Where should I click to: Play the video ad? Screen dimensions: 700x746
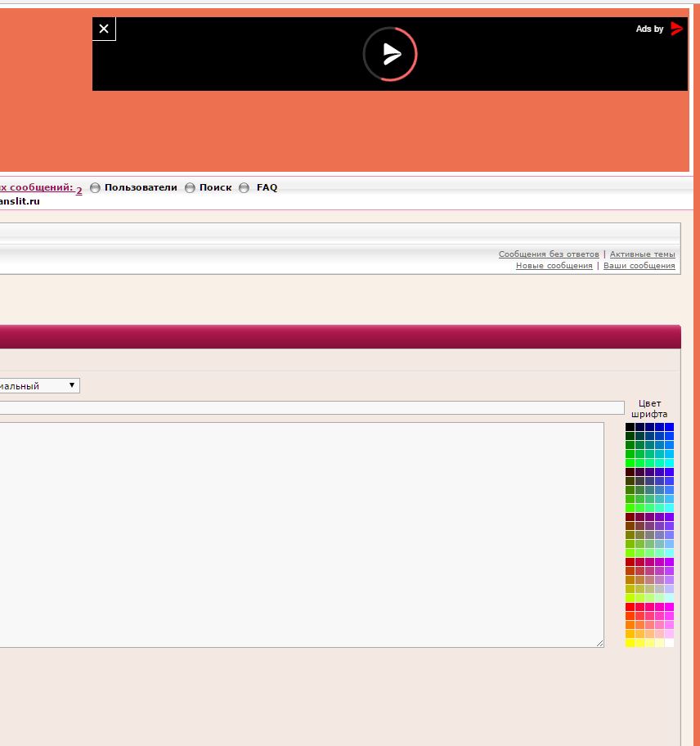[x=390, y=54]
